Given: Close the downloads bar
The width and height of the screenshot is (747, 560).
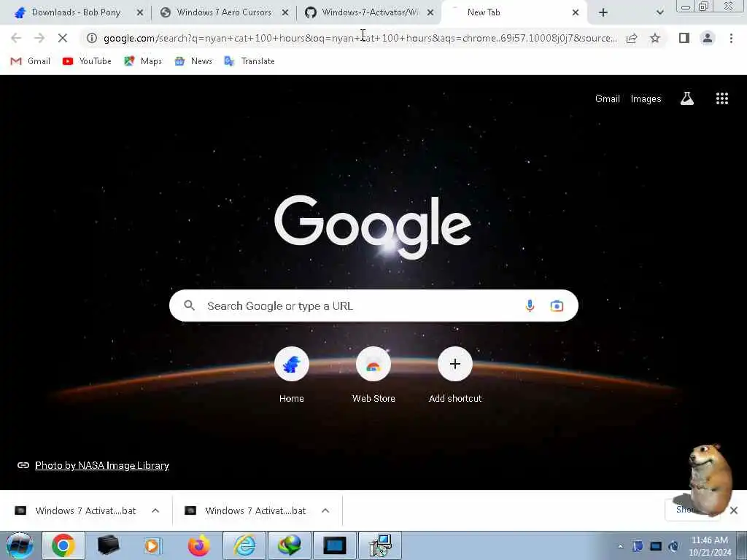Looking at the screenshot, I should click(x=734, y=510).
